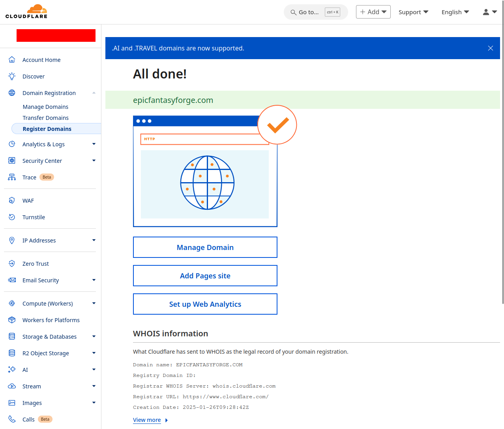Go to Manage Domains
This screenshot has width=504, height=429.
pos(45,107)
